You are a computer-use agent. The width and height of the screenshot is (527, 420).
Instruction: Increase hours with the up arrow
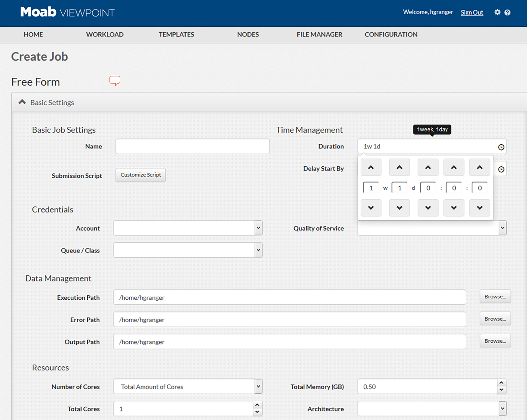428,167
